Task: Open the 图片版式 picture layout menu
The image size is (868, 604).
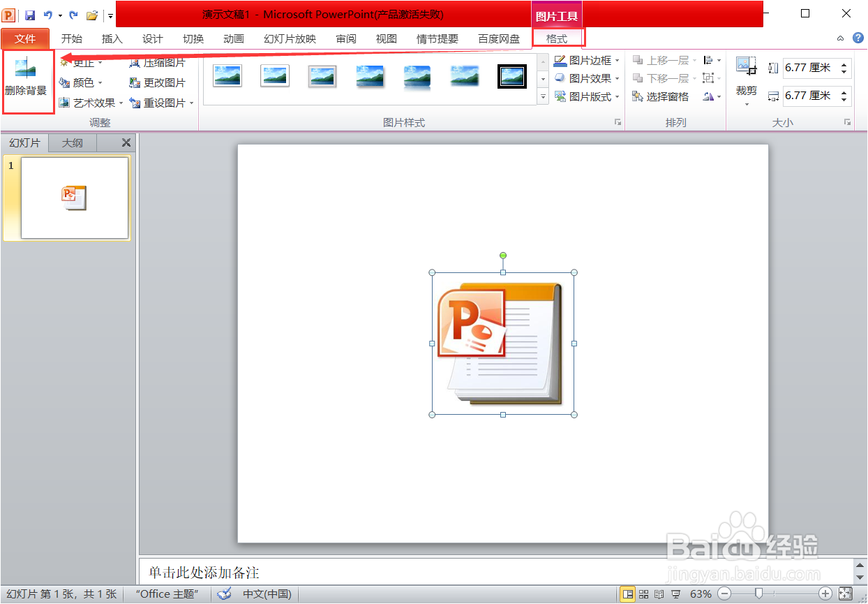Action: click(587, 96)
